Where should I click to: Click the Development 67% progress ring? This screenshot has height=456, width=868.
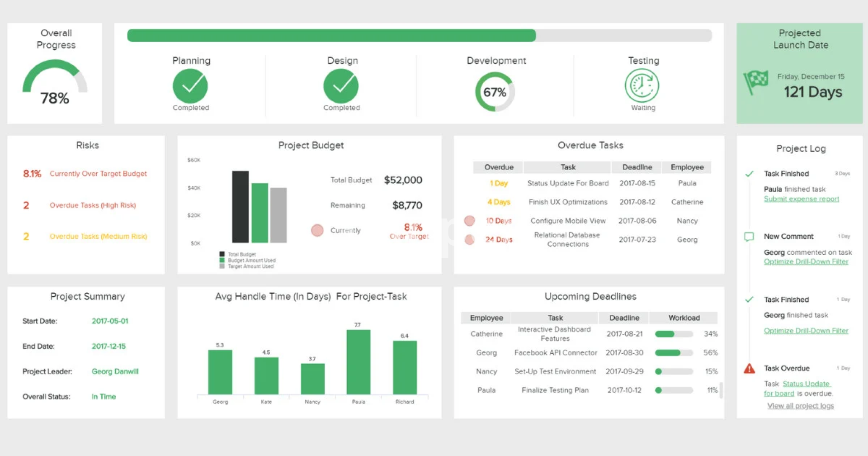point(495,92)
